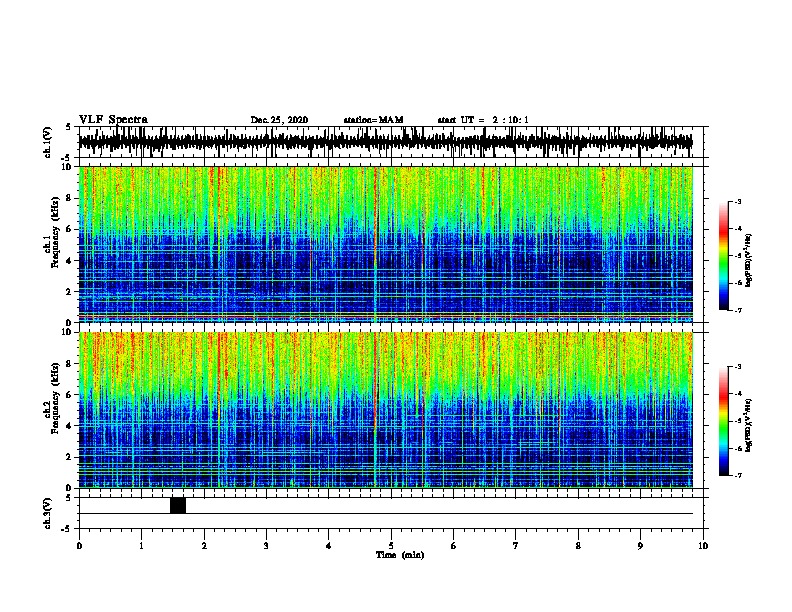The image size is (792, 612).
Task: Click the "ch.1(V)" waveform axis label
Action: pos(48,142)
